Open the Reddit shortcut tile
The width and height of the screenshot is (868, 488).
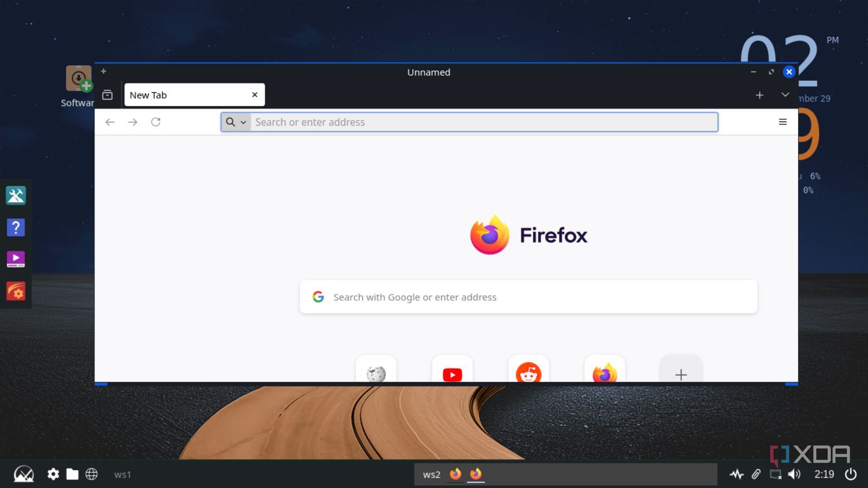coord(528,369)
